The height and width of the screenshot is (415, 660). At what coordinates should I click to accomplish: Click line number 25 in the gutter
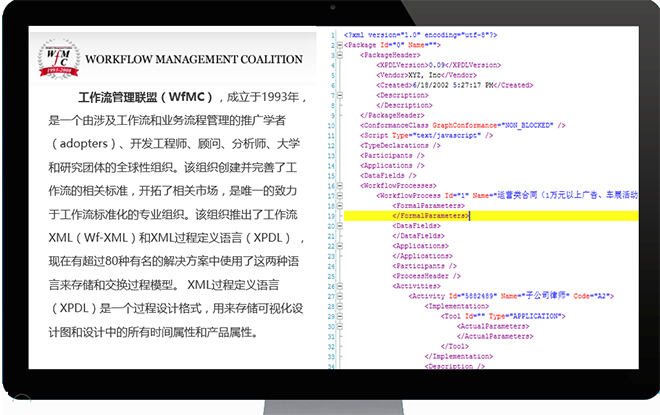pos(331,277)
